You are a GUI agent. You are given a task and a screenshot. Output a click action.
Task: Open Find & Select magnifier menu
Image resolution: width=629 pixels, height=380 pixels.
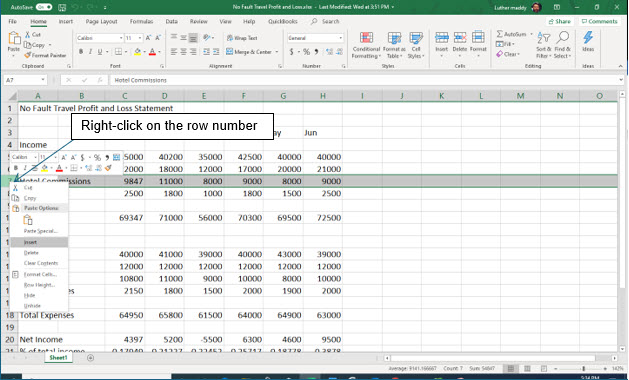pos(562,45)
